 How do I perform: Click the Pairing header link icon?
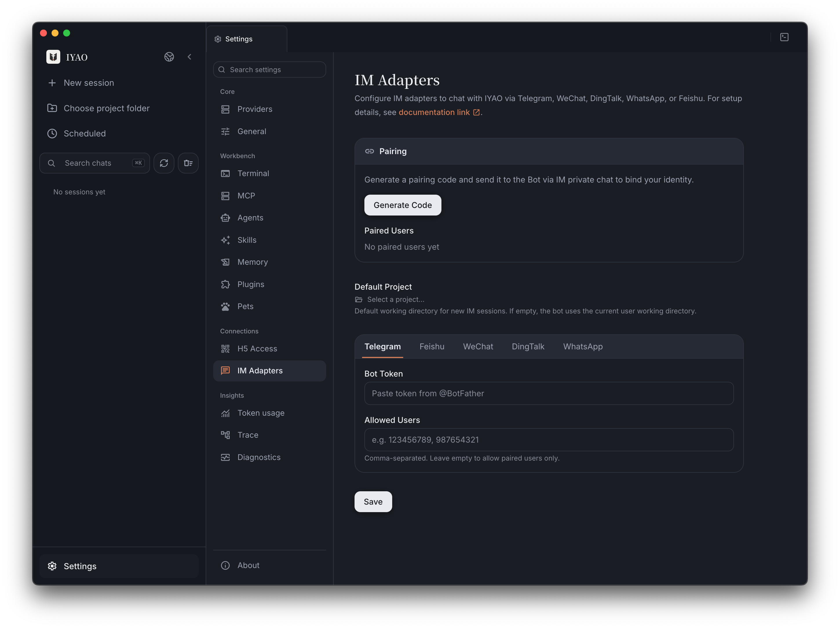coord(370,151)
